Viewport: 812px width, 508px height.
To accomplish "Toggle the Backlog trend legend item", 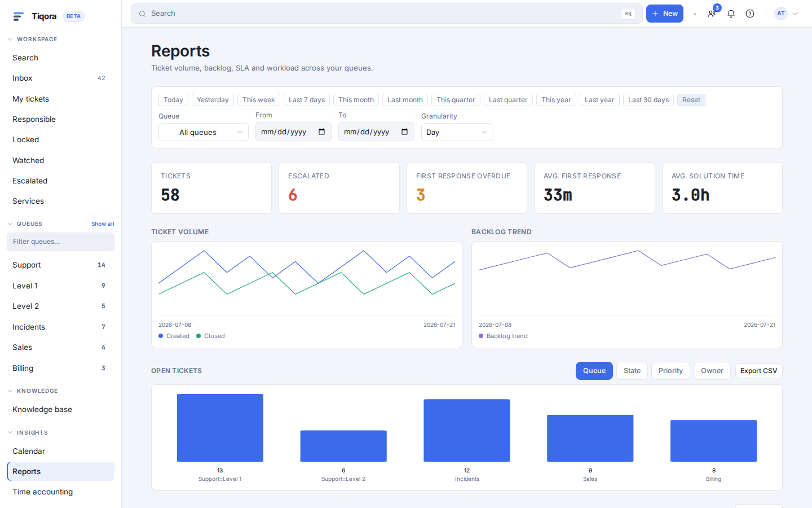I will coord(503,336).
